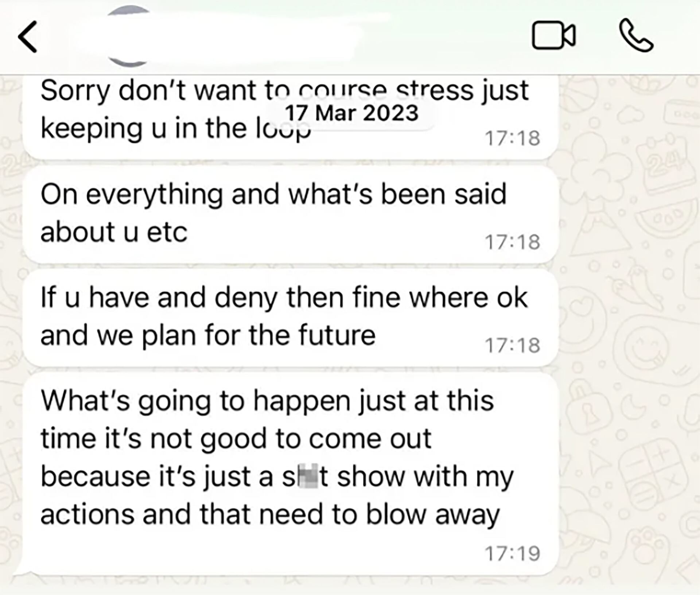Start a voice call via phone icon
Image resolution: width=700 pixels, height=595 pixels.
tap(636, 35)
